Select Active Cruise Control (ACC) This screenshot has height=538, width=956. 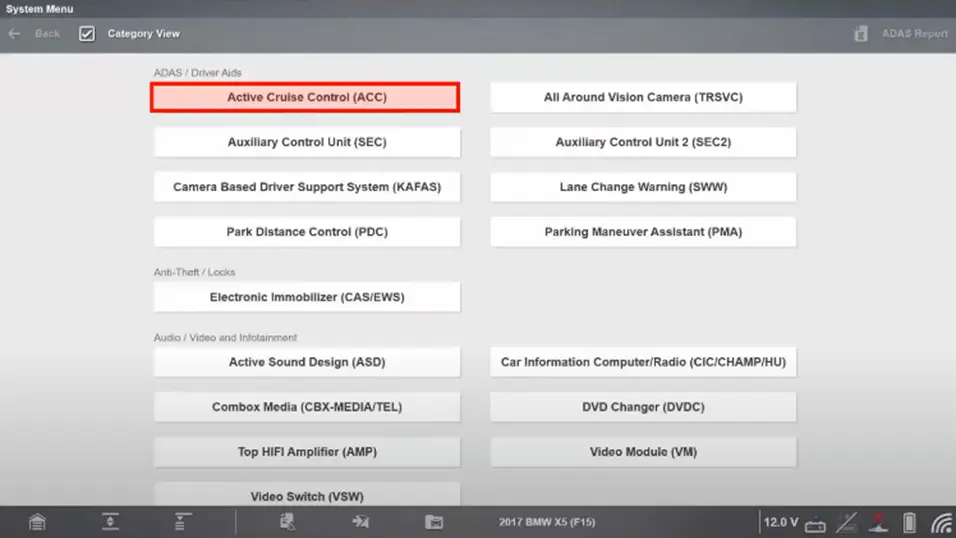pos(306,98)
